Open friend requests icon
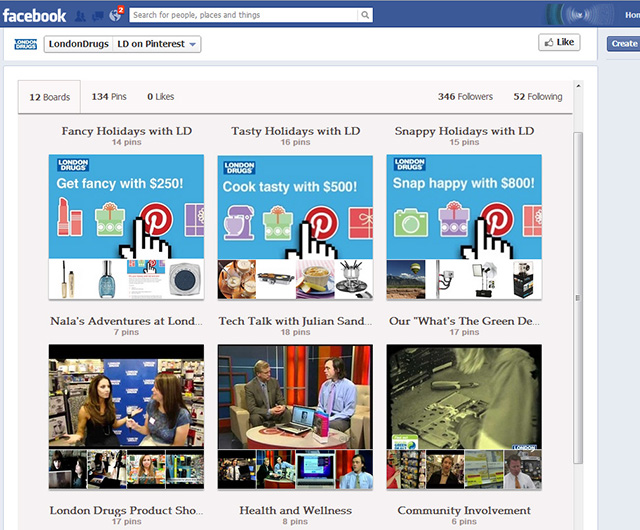This screenshot has width=640, height=530. (x=80, y=16)
